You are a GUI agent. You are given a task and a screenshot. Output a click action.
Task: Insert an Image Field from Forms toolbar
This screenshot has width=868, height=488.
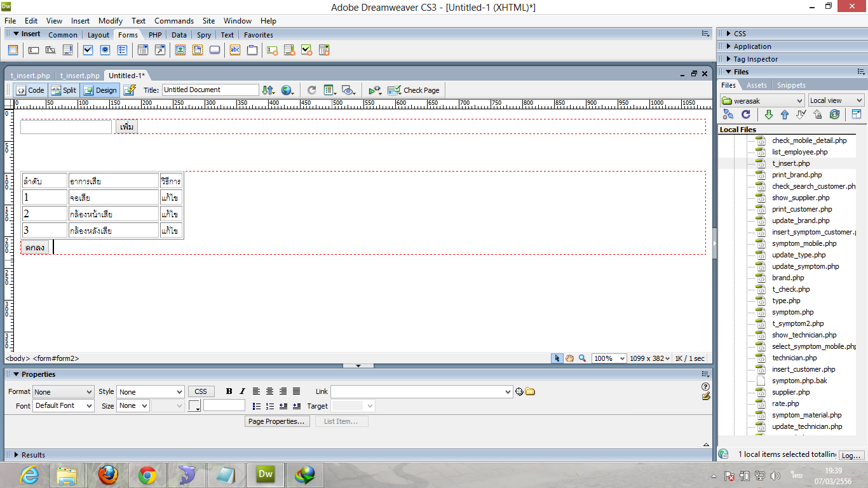[x=180, y=50]
